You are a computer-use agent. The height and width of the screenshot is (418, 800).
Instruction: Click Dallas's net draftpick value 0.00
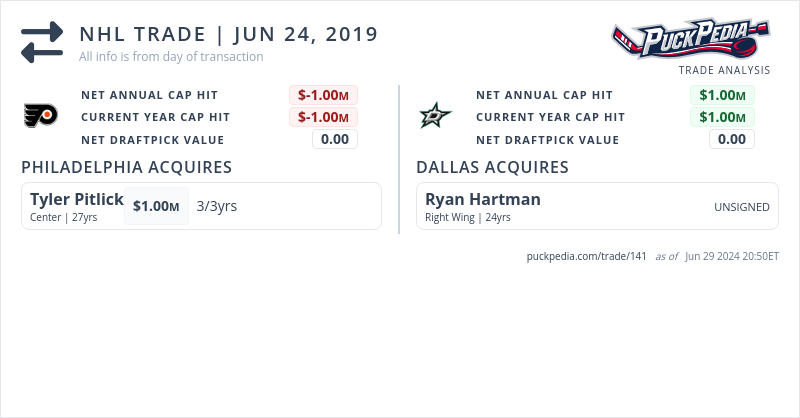tap(732, 139)
